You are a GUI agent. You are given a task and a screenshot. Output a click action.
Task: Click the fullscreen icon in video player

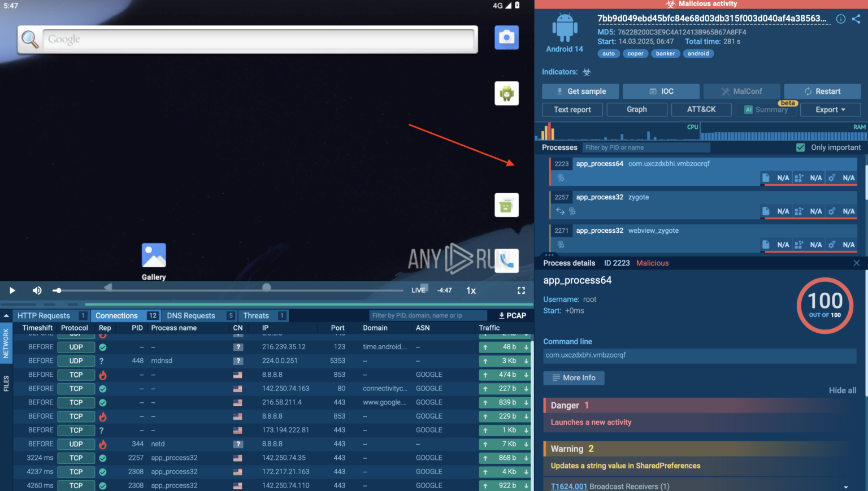521,290
